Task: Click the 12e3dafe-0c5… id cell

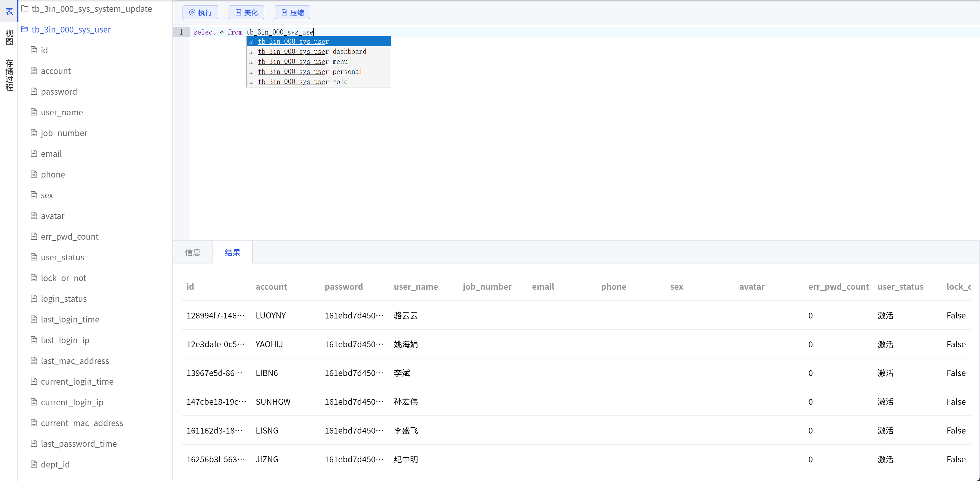Action: click(x=215, y=344)
